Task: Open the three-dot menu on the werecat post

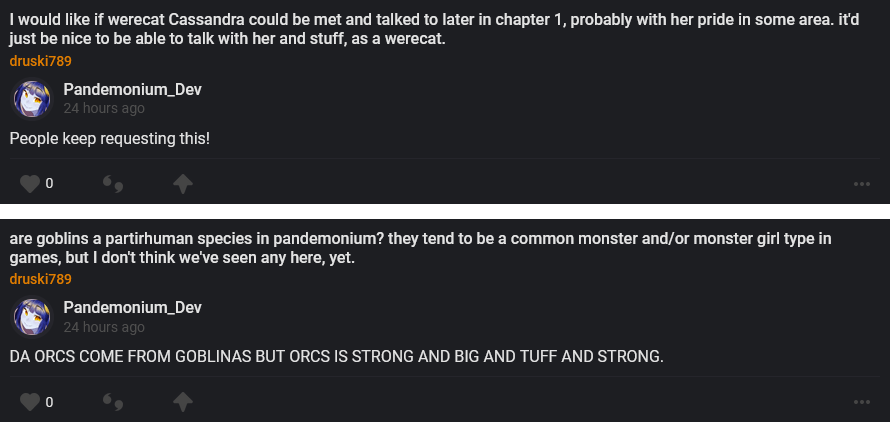Action: coord(861,184)
